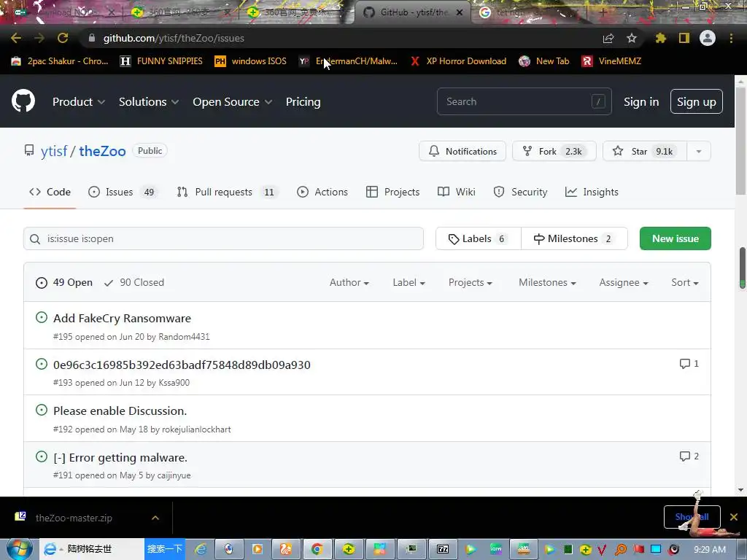The height and width of the screenshot is (560, 747).
Task: Open Sort dropdown
Action: (685, 282)
